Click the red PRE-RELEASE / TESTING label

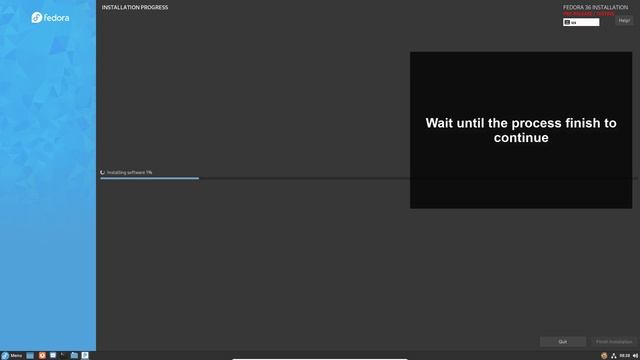tap(589, 13)
